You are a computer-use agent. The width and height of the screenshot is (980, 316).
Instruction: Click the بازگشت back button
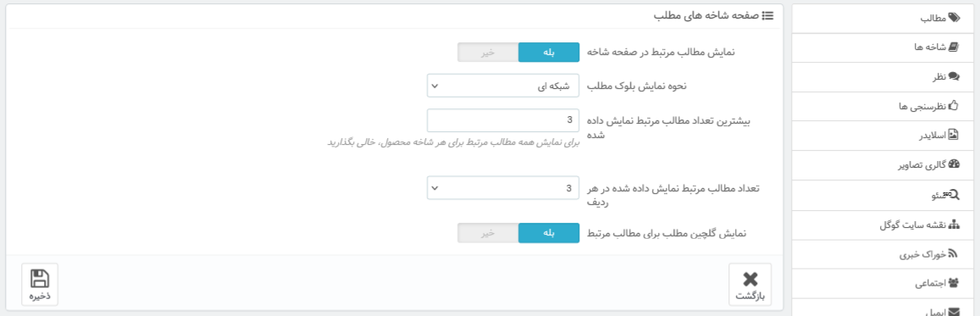[x=750, y=285]
